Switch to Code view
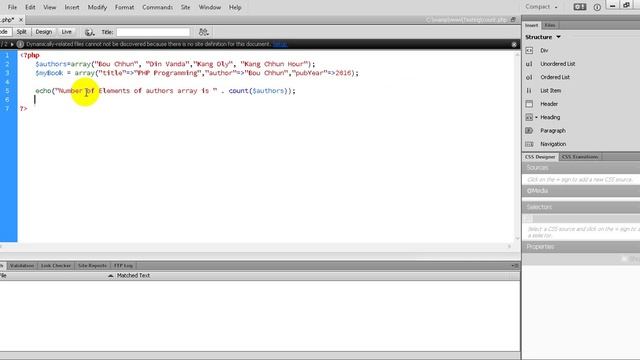 coord(4,32)
